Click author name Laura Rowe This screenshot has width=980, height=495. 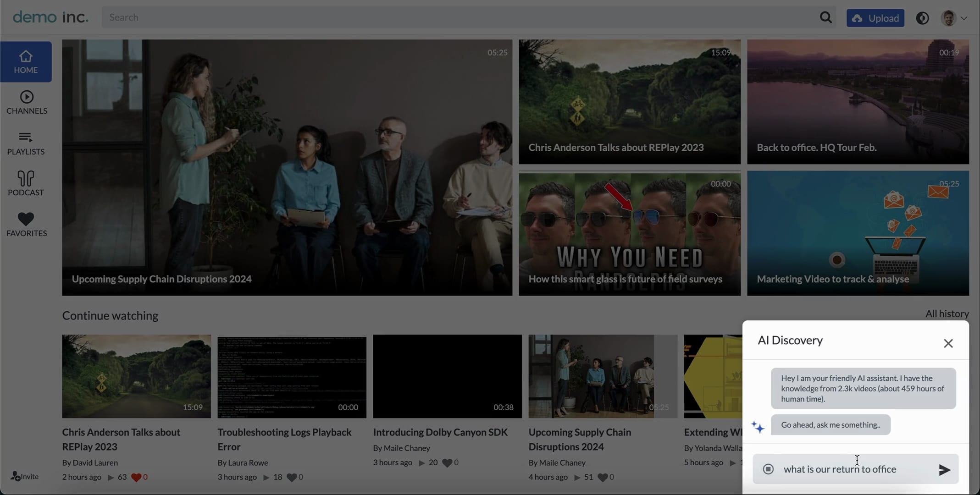click(x=248, y=462)
